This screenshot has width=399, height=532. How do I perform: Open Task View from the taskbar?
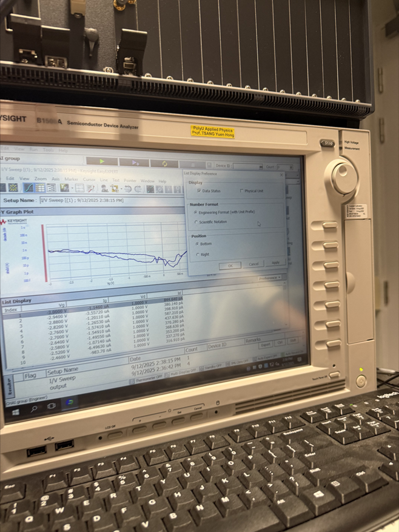(52, 406)
